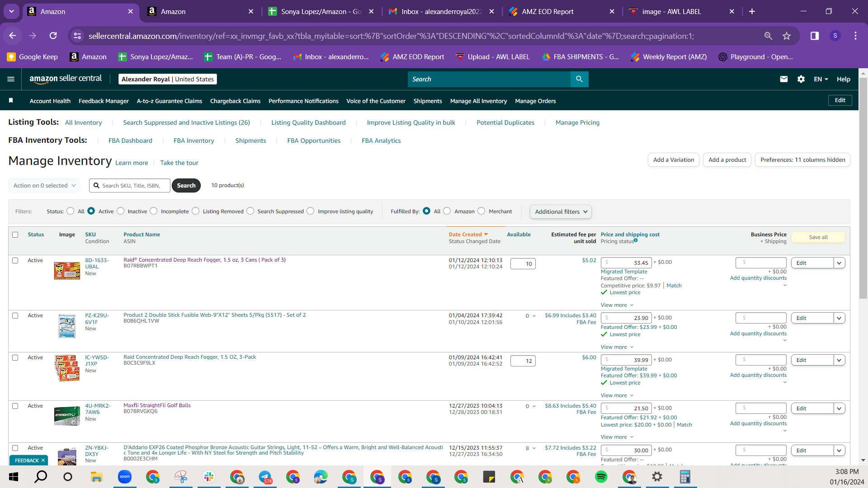Select Fulfilled By Amazon radio

click(447, 211)
